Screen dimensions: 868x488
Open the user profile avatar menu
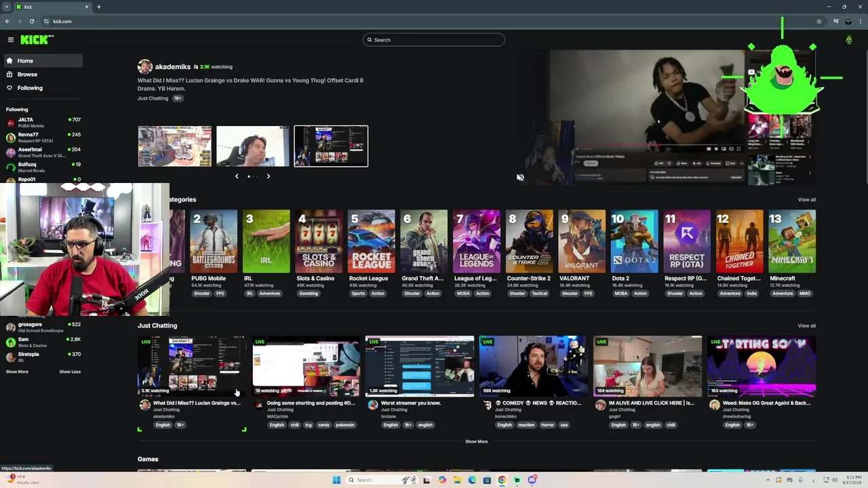848,40
